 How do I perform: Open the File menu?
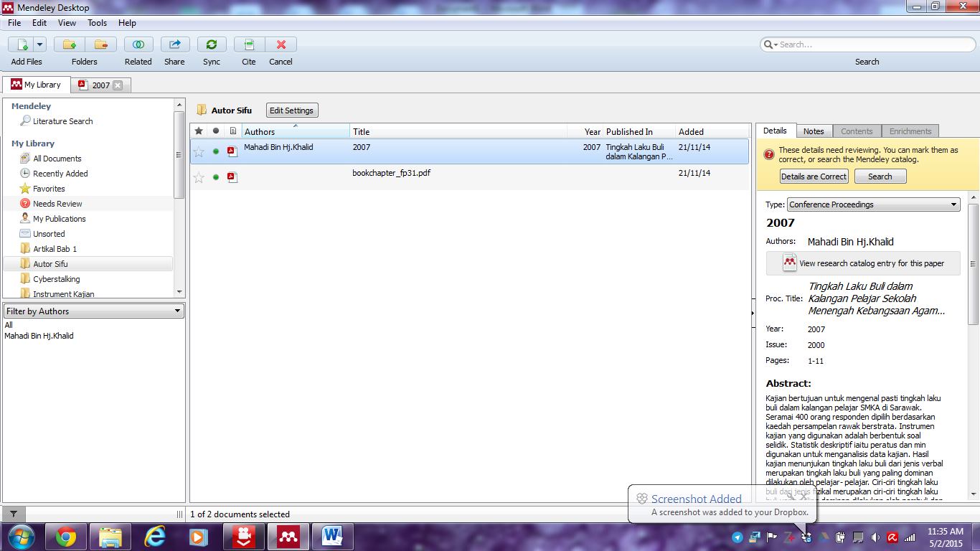pyautogui.click(x=14, y=23)
